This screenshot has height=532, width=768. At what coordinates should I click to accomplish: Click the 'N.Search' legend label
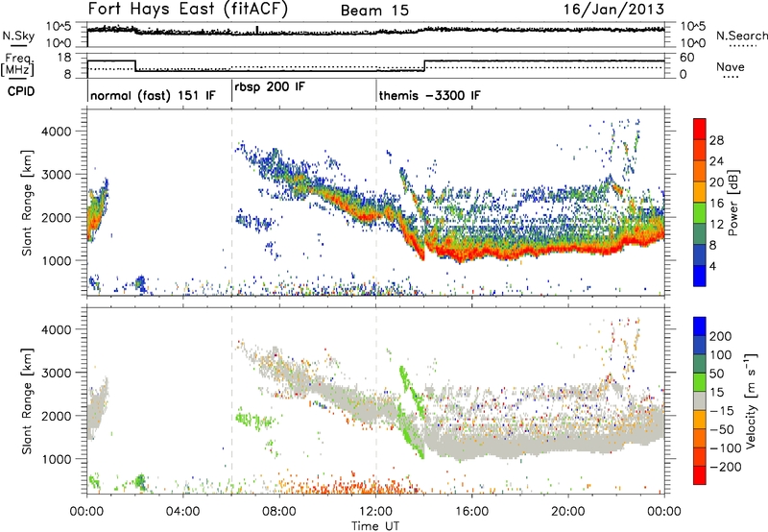point(742,36)
